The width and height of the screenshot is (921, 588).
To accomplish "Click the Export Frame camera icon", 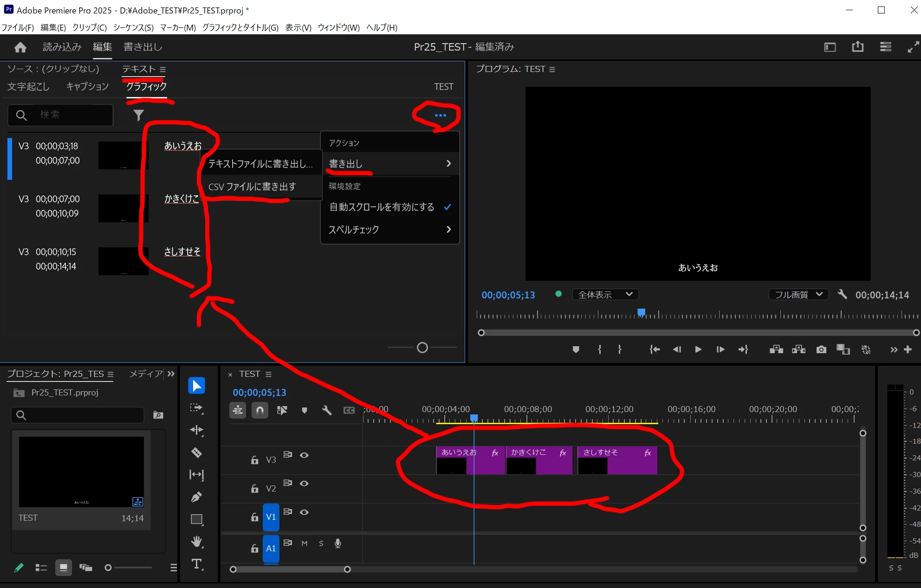I will tap(821, 349).
